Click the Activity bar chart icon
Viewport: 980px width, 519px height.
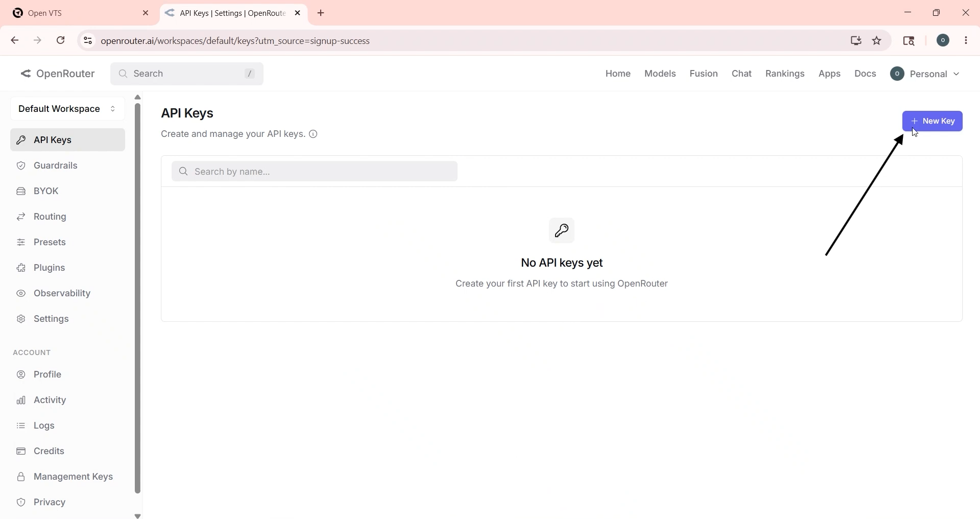click(21, 400)
